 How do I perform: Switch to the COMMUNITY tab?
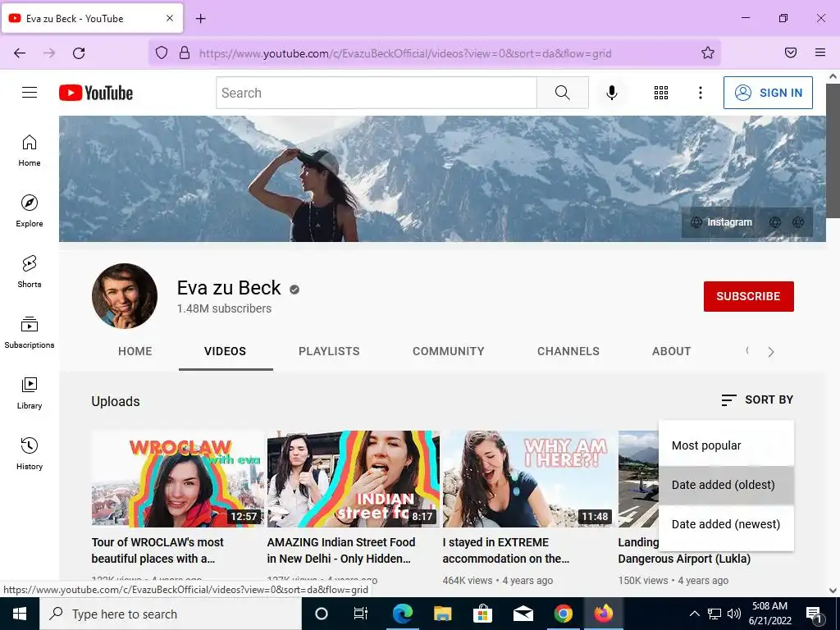pos(449,351)
